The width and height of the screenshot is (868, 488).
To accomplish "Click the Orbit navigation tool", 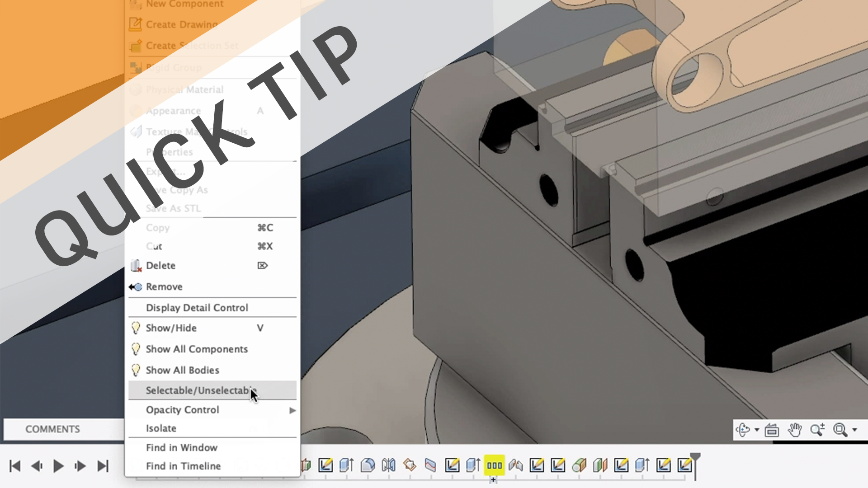I will click(743, 430).
